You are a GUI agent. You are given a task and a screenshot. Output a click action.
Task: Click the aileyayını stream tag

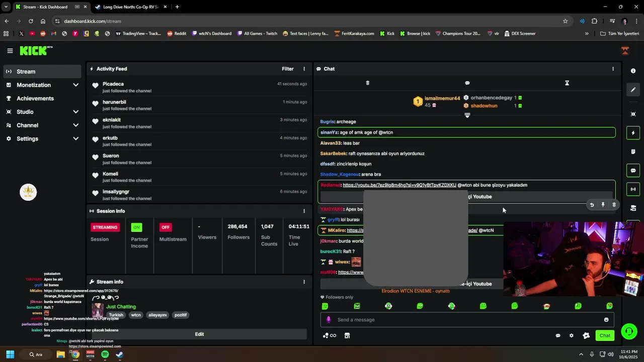tap(157, 315)
